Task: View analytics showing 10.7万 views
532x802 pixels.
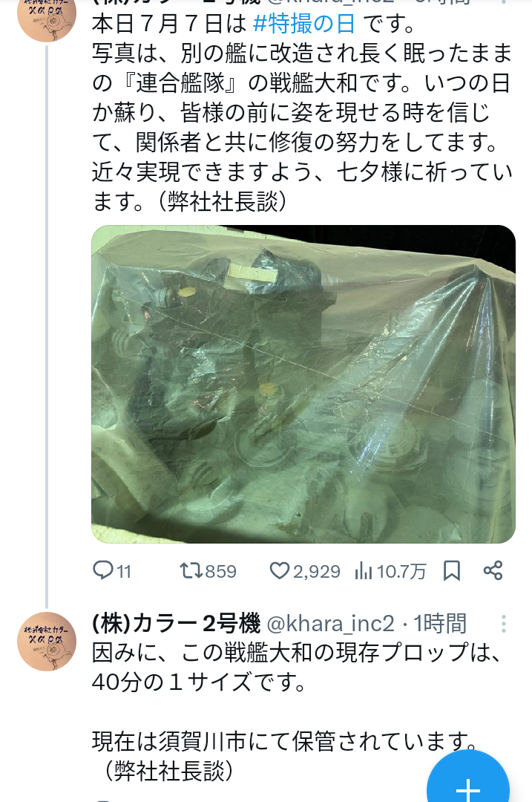Action: [390, 571]
